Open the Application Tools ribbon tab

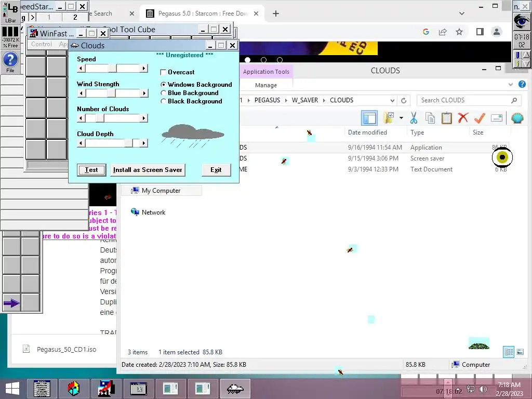266,72
